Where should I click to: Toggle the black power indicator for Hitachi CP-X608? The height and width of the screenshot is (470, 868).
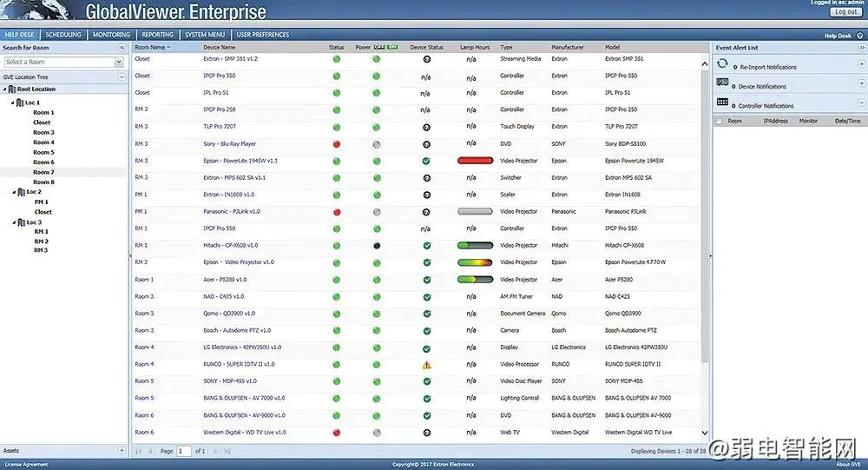tap(377, 246)
